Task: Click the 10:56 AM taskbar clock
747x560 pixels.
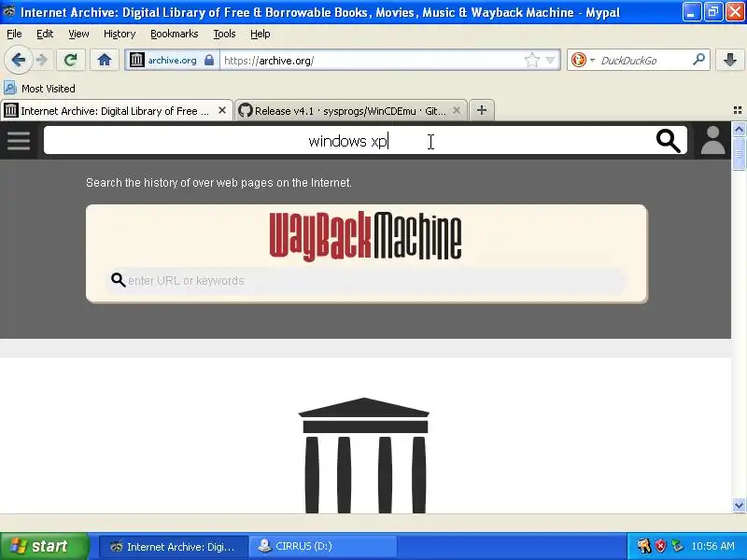Action: pos(712,546)
